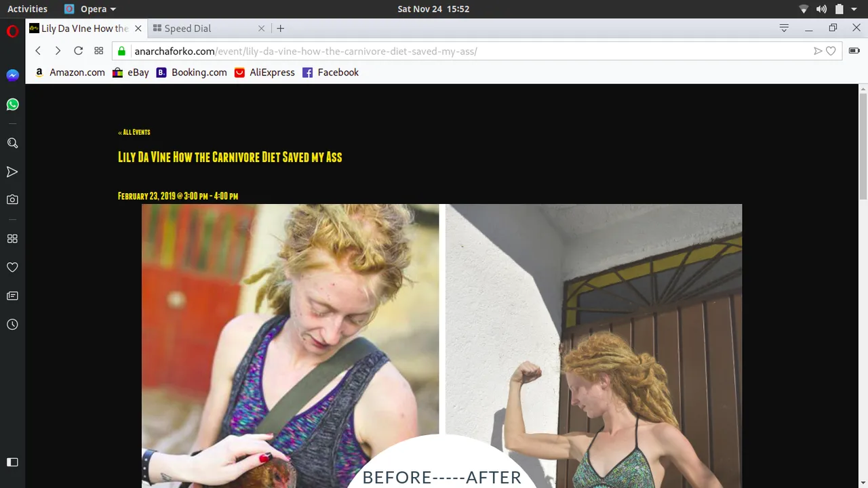The width and height of the screenshot is (868, 488).
Task: Close the Speed Dial tab
Action: click(x=262, y=28)
